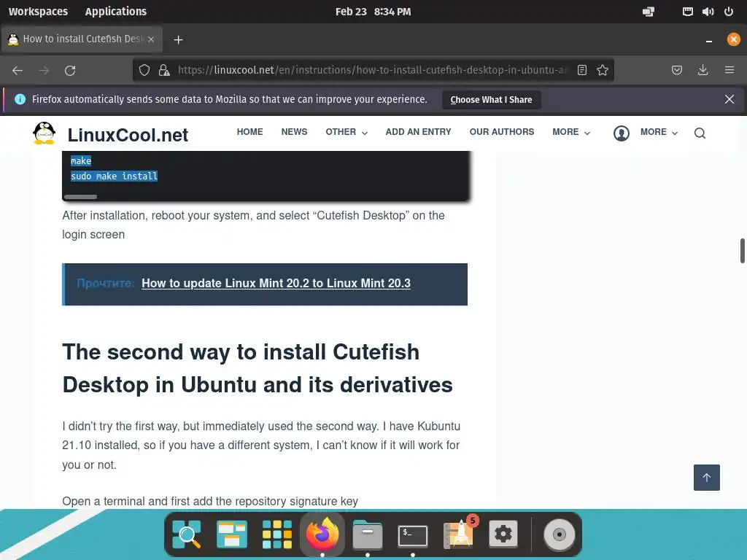Open the Firefox downloads panel

(703, 71)
